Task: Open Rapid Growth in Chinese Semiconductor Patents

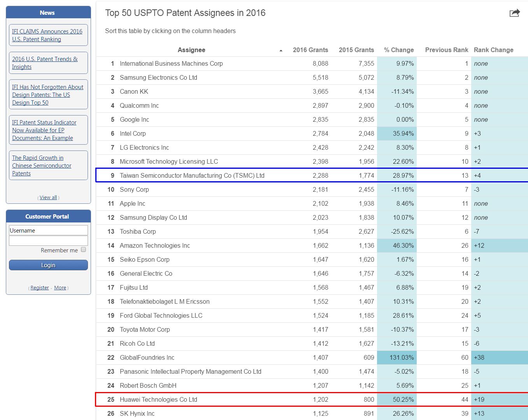Action: [42, 165]
